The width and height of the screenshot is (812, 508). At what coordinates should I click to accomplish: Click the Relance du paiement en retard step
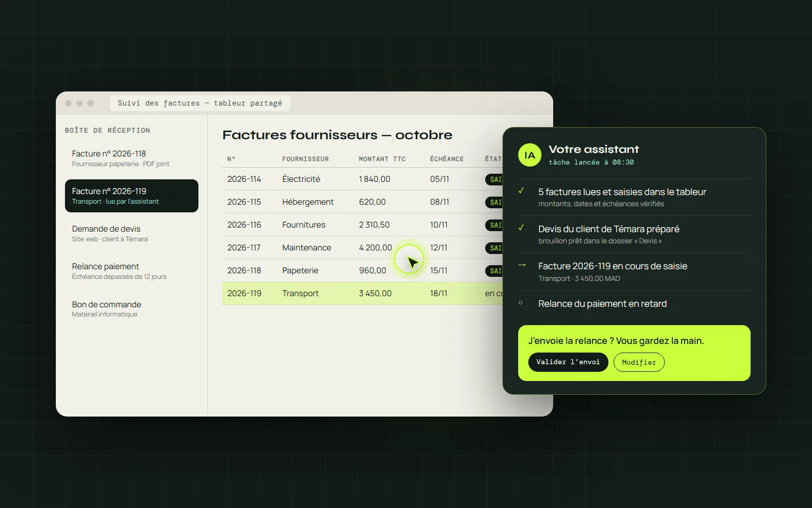pyautogui.click(x=634, y=304)
